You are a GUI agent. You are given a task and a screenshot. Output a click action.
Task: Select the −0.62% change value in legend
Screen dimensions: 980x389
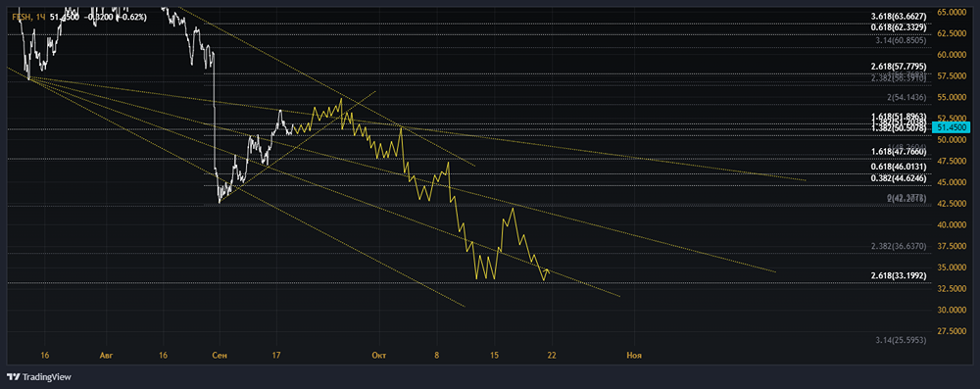tap(132, 17)
